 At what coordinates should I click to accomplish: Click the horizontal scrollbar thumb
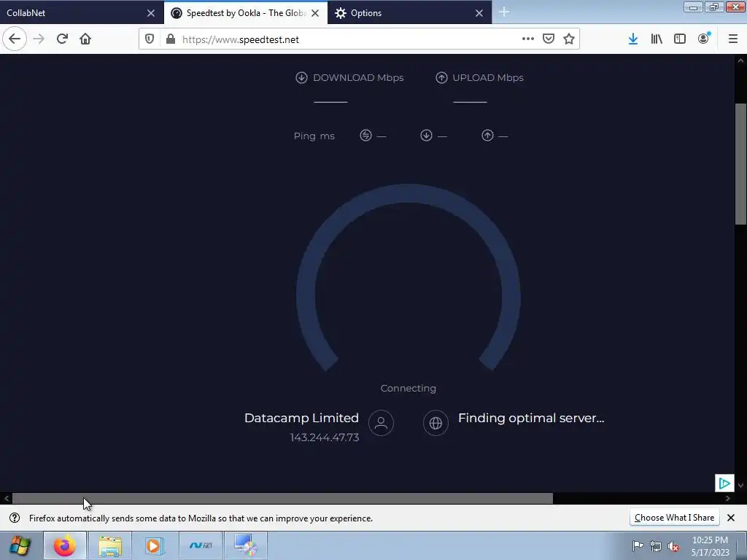(x=282, y=499)
